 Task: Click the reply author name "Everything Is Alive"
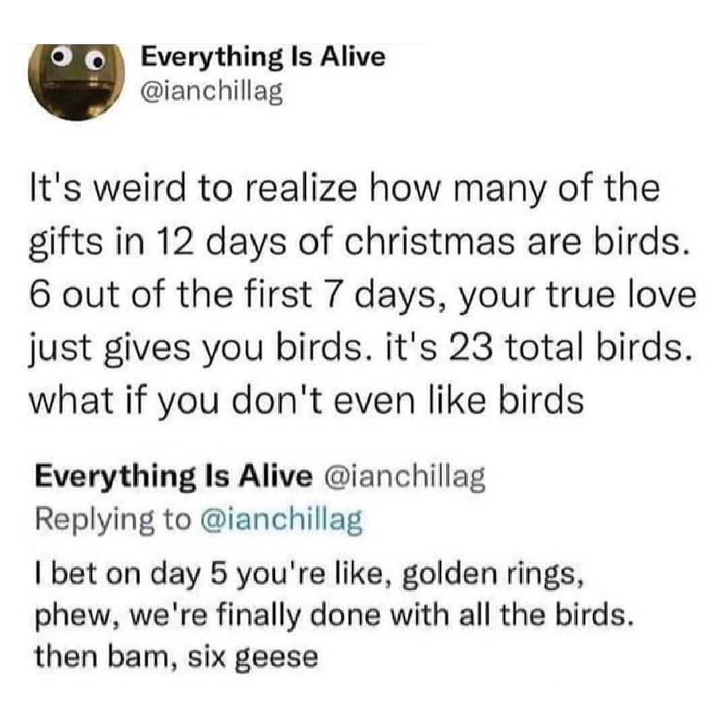click(x=174, y=477)
